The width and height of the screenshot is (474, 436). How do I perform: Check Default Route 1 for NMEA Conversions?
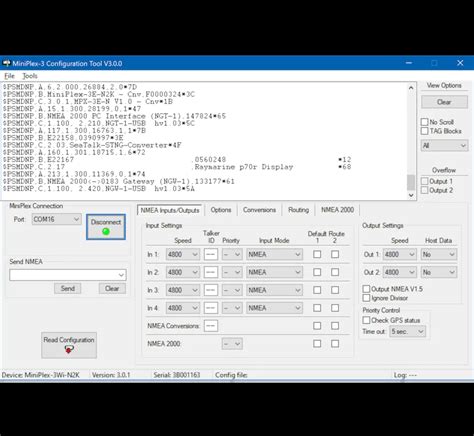point(317,326)
